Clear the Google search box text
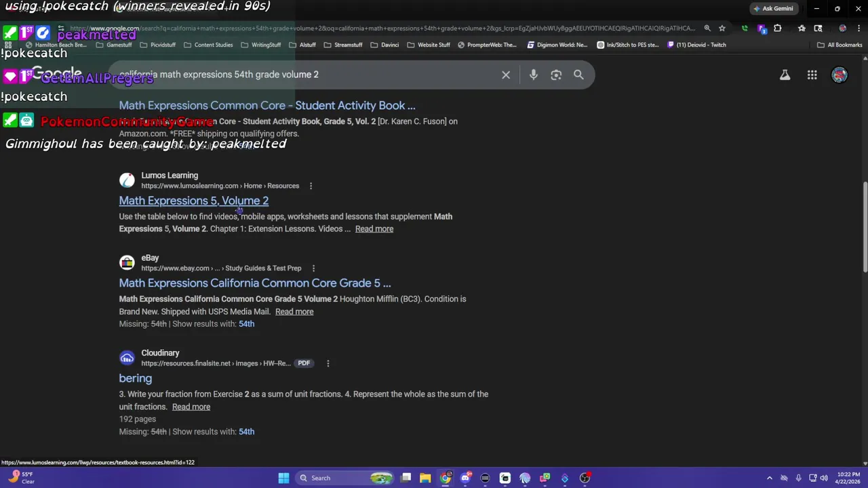The width and height of the screenshot is (868, 488). point(506,75)
